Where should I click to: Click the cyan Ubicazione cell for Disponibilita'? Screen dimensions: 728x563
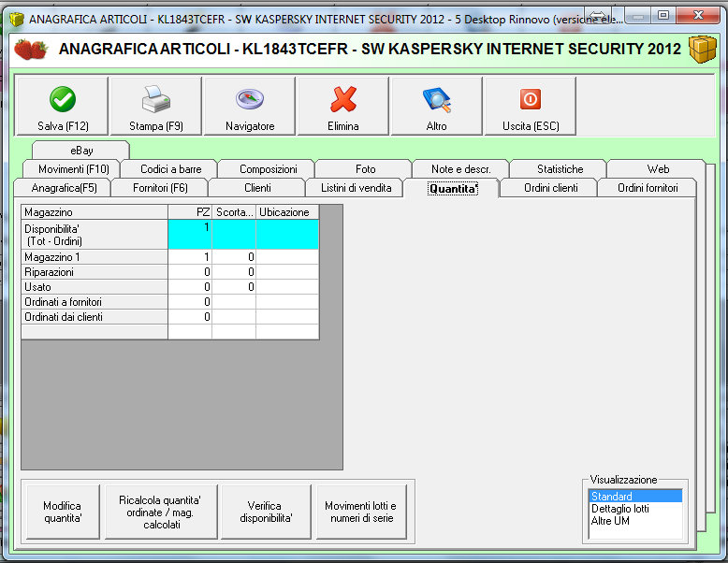287,235
